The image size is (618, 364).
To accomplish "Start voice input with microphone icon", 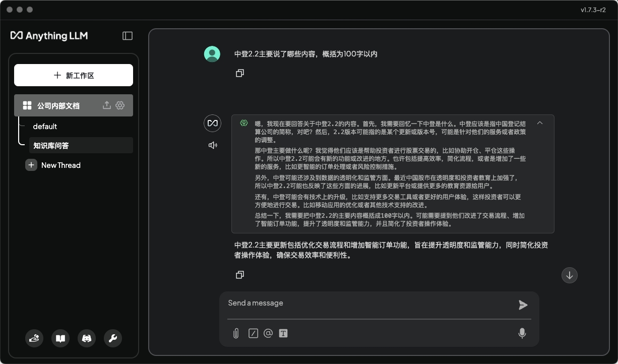I will pyautogui.click(x=522, y=333).
